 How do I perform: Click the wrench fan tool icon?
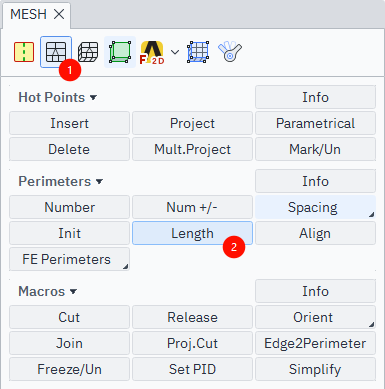point(230,51)
